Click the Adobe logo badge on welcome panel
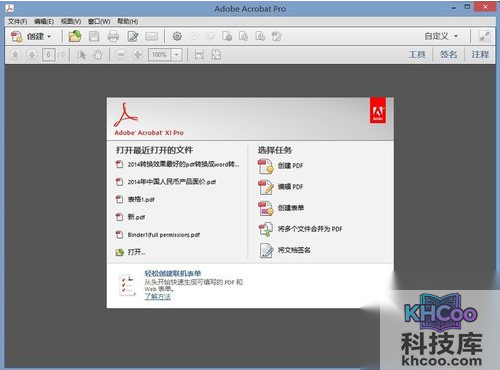Screen dimensions: 500x370 [x=378, y=111]
